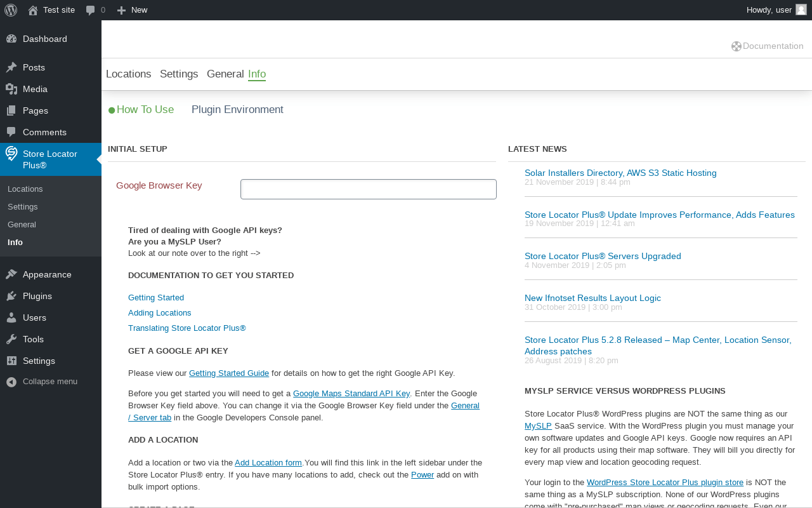This screenshot has height=508, width=812.
Task: Open the Locations tab
Action: (x=129, y=74)
